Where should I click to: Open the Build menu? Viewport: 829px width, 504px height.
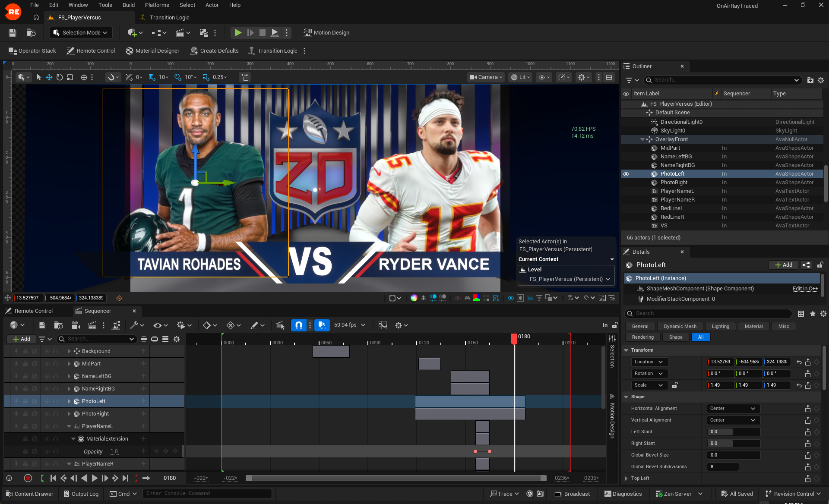point(128,5)
